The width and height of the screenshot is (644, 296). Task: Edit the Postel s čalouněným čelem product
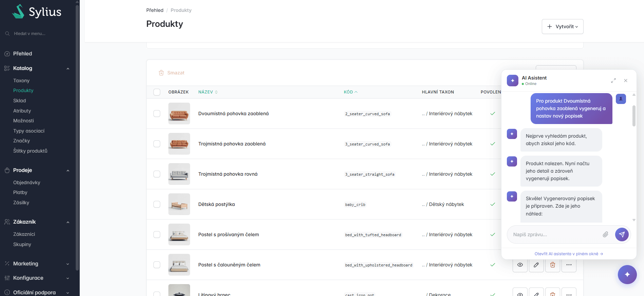[536, 265]
